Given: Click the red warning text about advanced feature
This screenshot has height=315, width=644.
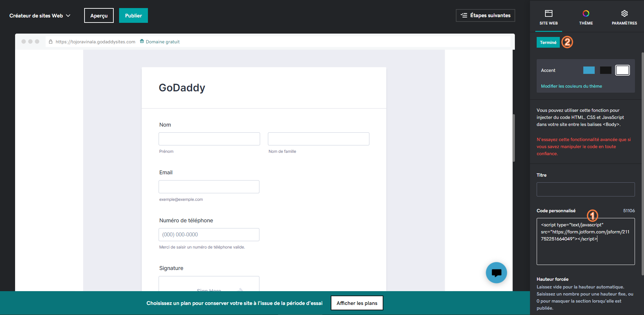Looking at the screenshot, I should pyautogui.click(x=584, y=146).
